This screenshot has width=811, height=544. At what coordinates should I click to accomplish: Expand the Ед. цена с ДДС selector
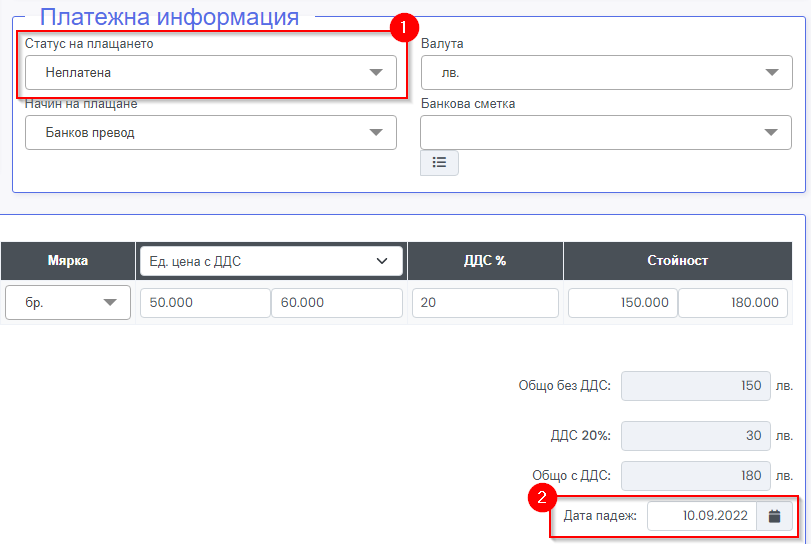click(270, 261)
